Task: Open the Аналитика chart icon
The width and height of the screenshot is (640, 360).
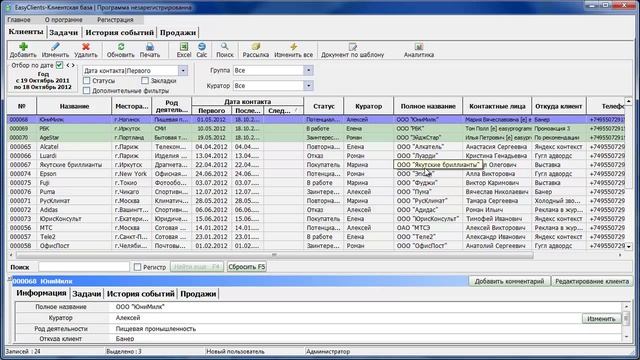Action: tap(419, 47)
